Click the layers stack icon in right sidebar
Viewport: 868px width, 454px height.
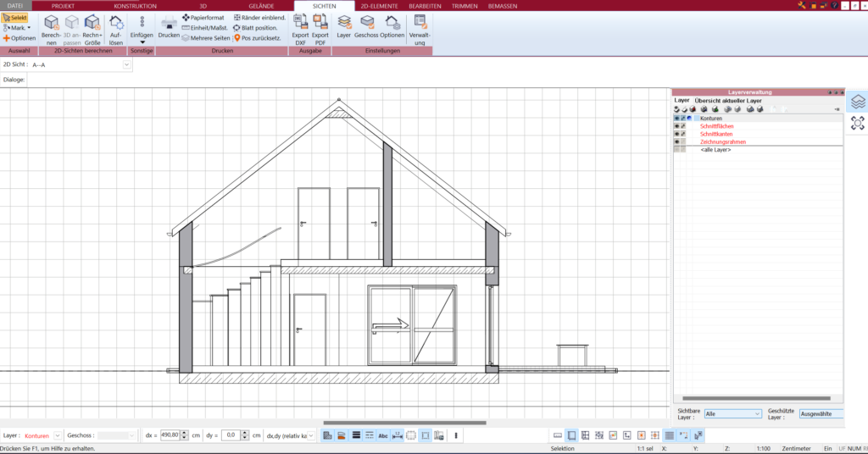pyautogui.click(x=858, y=101)
